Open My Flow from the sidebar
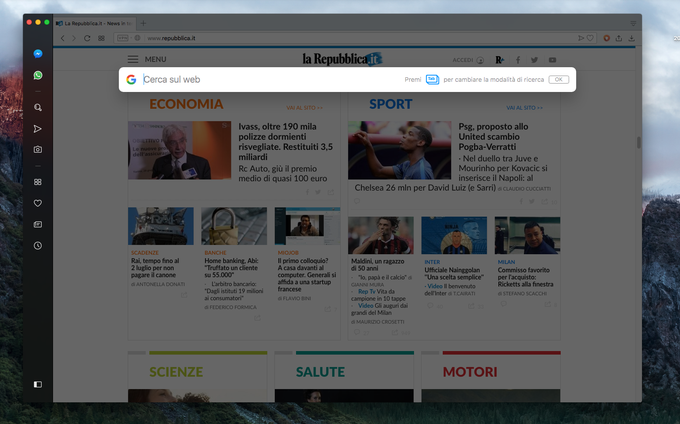The height and width of the screenshot is (424, 680). 38,129
